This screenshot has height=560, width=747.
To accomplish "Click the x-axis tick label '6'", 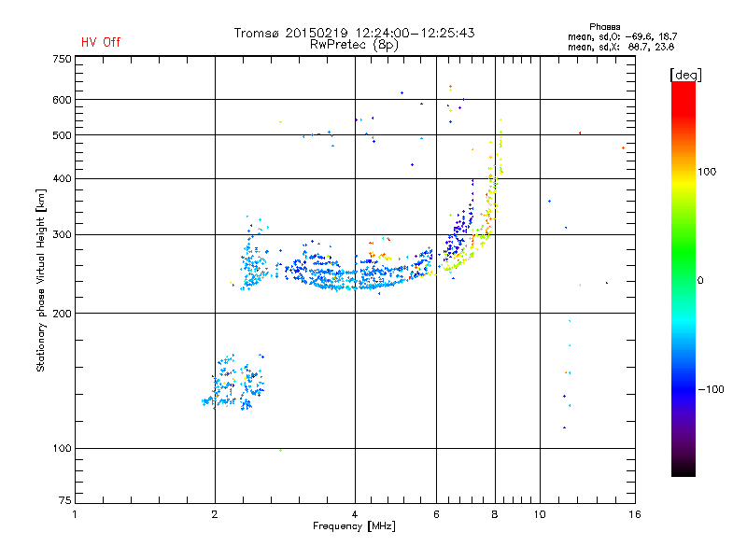I will (436, 514).
